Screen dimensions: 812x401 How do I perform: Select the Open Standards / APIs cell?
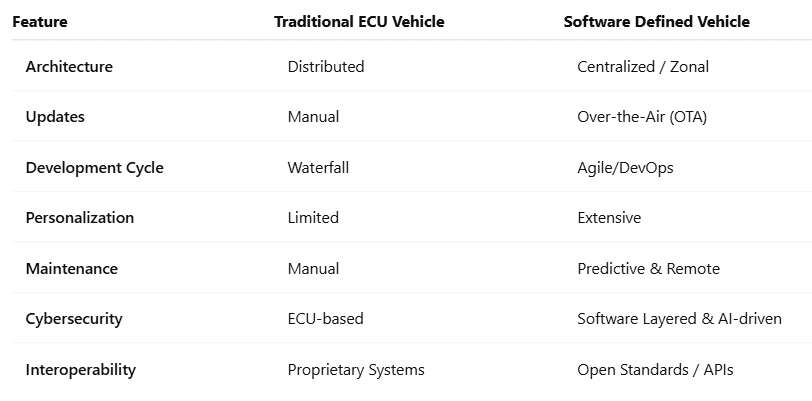pyautogui.click(x=655, y=370)
